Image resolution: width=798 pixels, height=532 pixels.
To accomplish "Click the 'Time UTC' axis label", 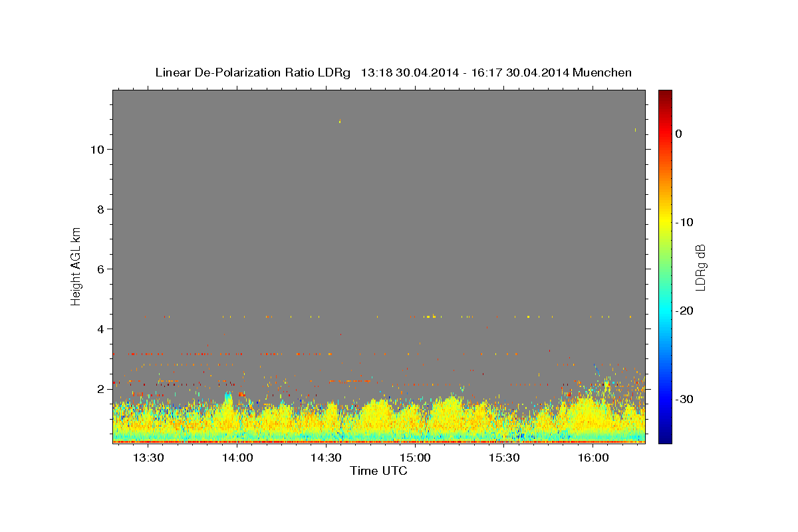I will (x=378, y=471).
